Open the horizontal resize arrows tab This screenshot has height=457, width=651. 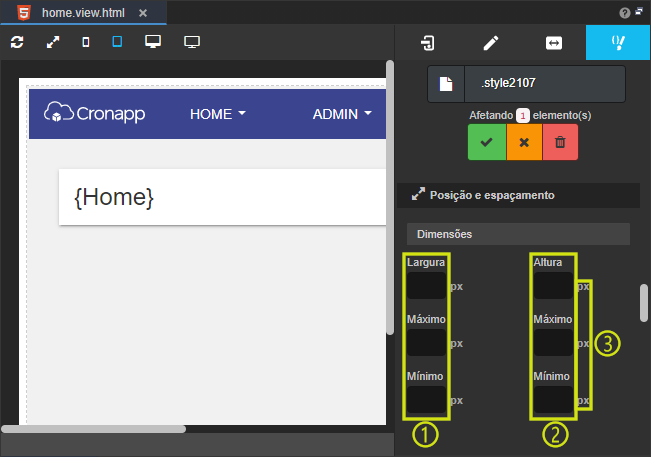pyautogui.click(x=554, y=43)
